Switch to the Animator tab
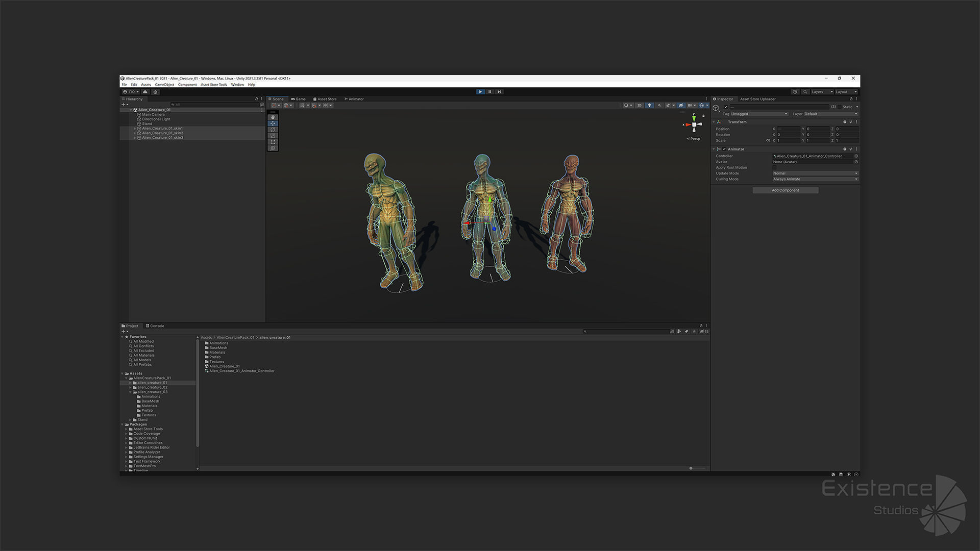 coord(354,99)
